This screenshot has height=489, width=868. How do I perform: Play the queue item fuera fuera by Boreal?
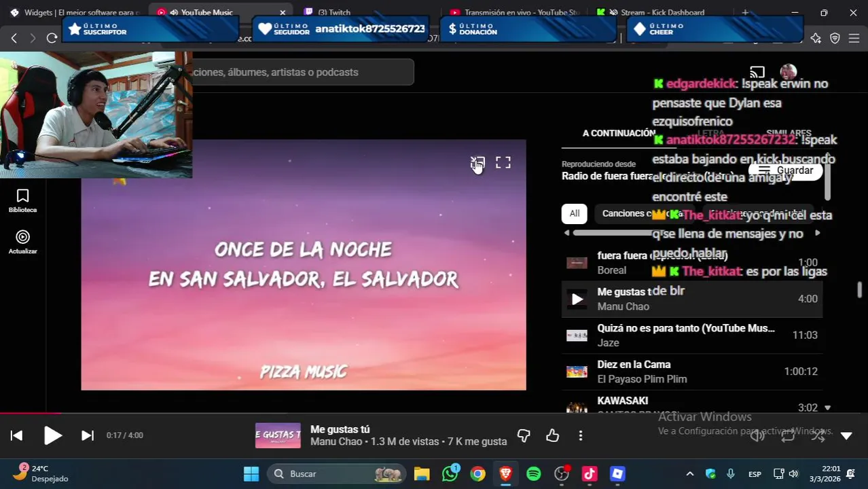[692, 263]
